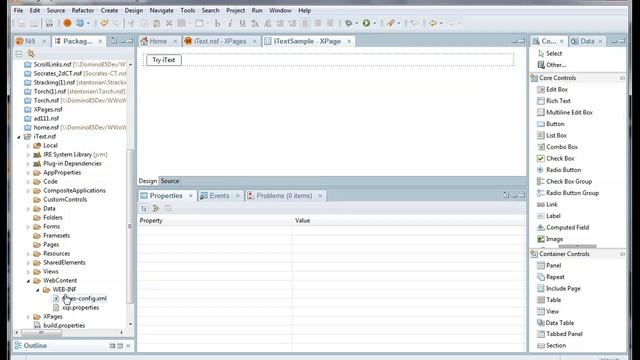Select the Section container control
The height and width of the screenshot is (360, 640).
coord(551,345)
